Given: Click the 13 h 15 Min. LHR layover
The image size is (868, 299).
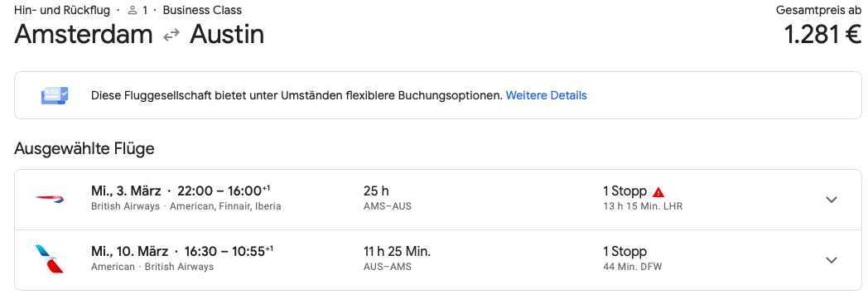Looking at the screenshot, I should (x=643, y=206).
